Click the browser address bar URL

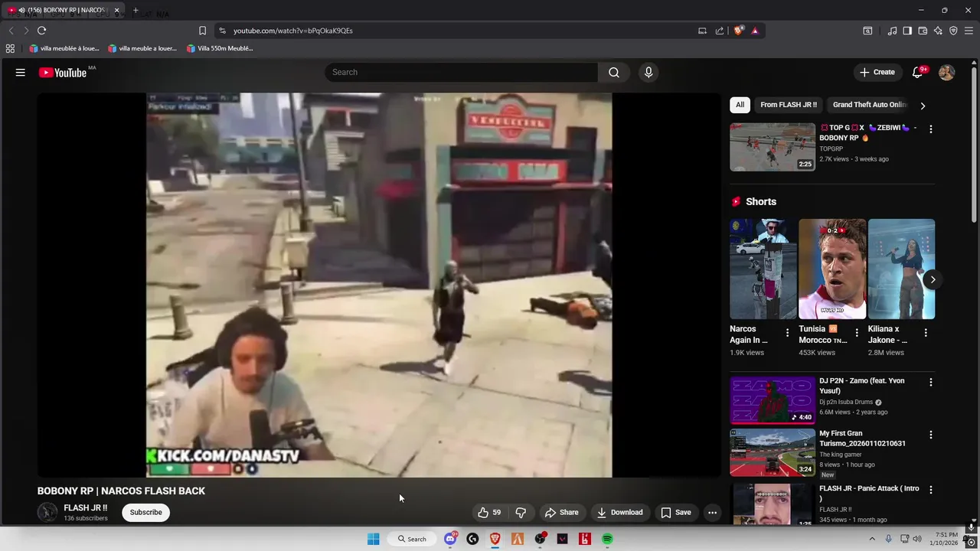tap(293, 31)
